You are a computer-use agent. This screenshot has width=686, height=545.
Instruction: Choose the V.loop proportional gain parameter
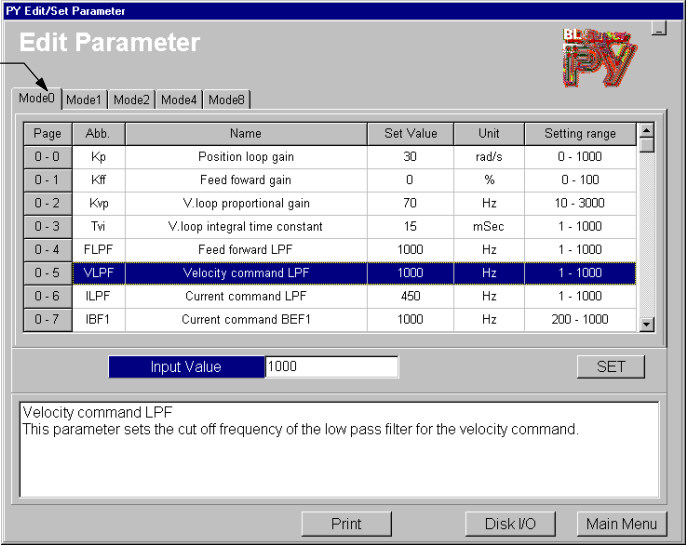(245, 203)
